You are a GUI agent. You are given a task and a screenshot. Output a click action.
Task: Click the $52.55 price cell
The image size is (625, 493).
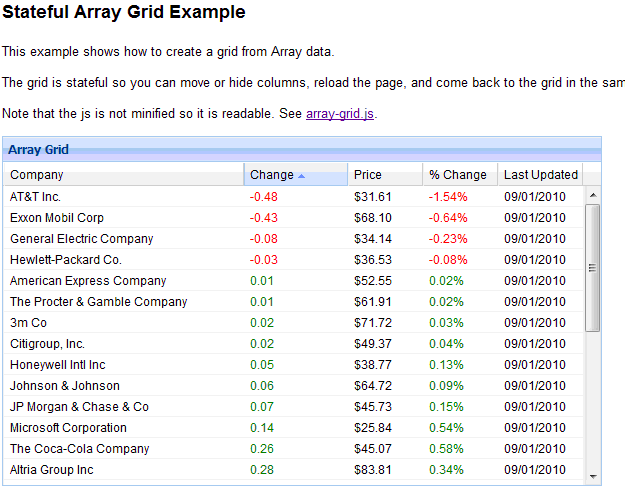(x=373, y=281)
